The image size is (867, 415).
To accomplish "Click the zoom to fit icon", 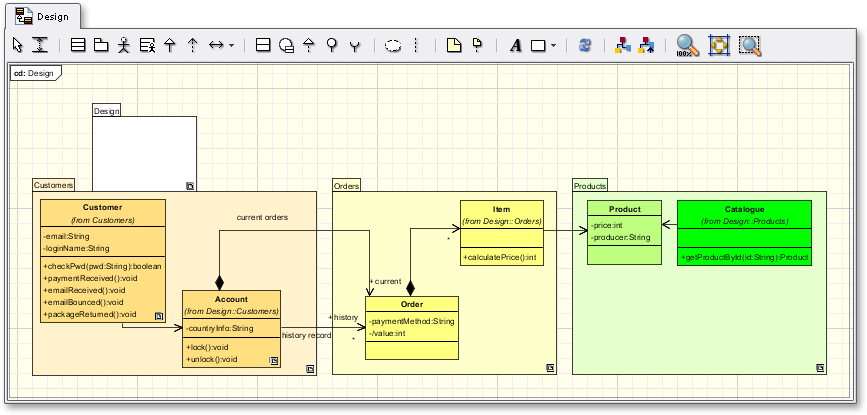I will [x=718, y=45].
